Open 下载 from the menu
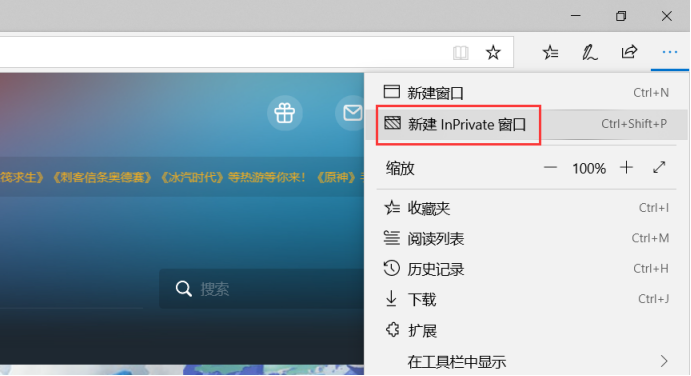691x376 pixels. [x=527, y=299]
